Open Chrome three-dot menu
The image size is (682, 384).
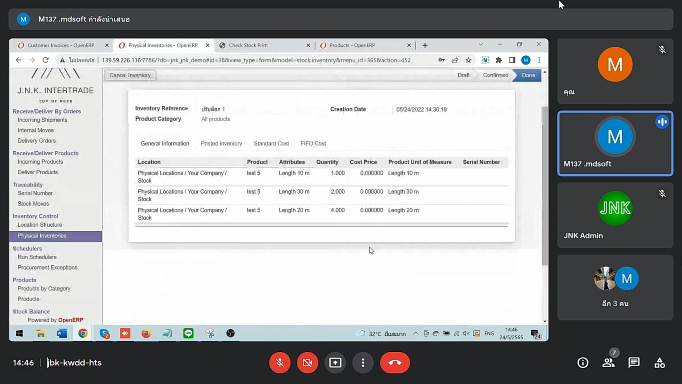pos(539,60)
